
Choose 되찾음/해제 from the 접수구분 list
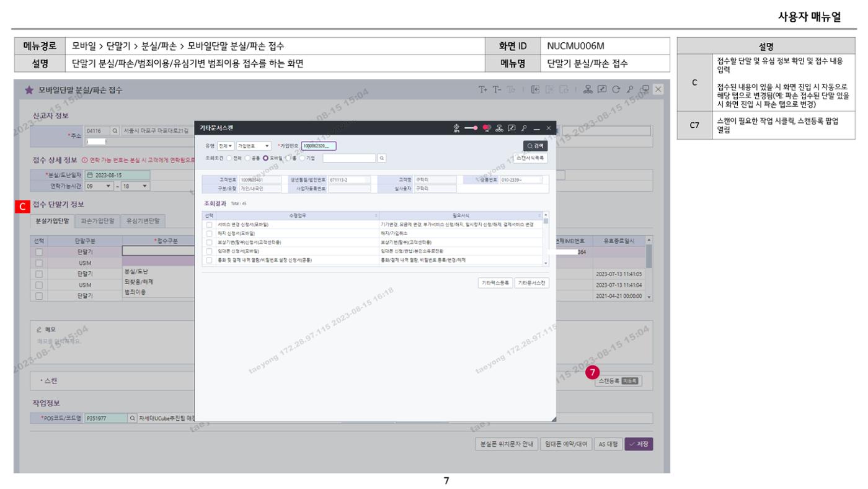[x=139, y=282]
